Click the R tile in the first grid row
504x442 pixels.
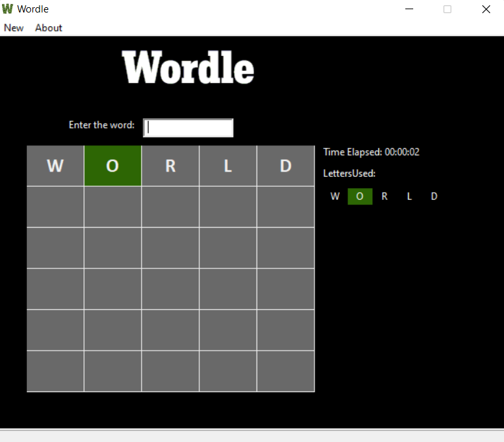(x=170, y=166)
